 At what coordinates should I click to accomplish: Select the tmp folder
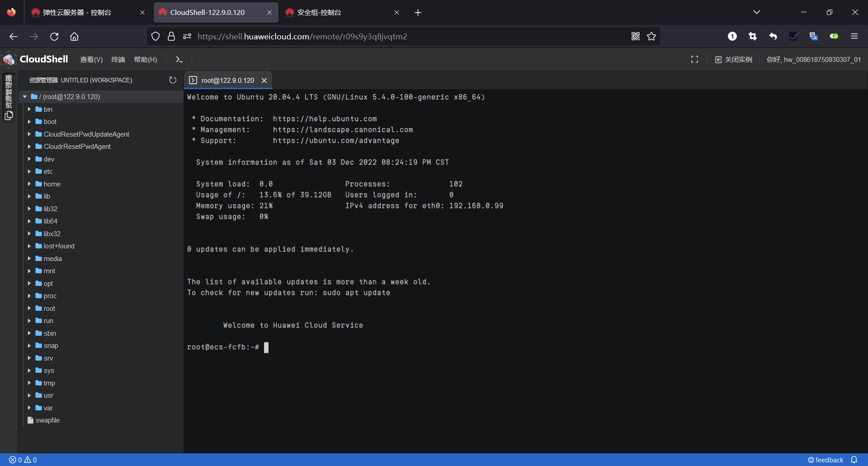(49, 383)
